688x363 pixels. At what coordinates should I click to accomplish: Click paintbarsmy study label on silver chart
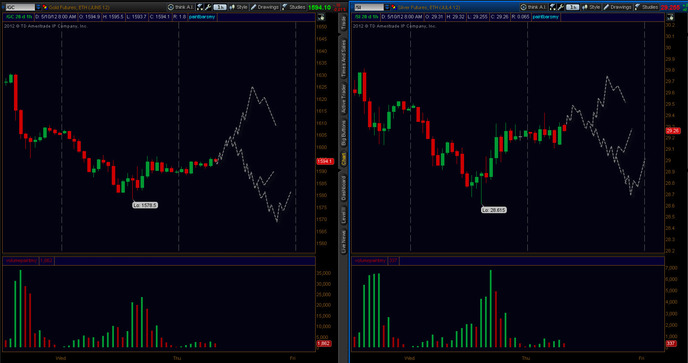click(x=546, y=17)
